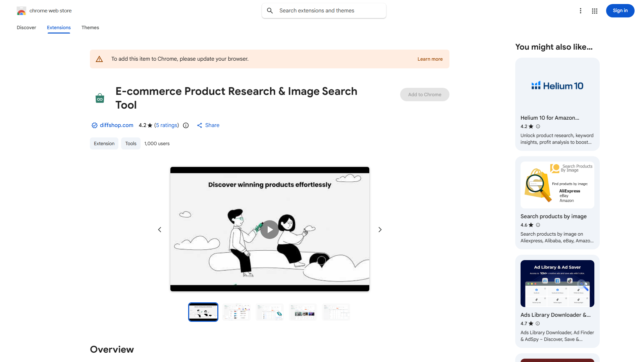Screen dimensions: 644x362
Task: Open the diffshop.com publisher link
Action: pos(116,125)
